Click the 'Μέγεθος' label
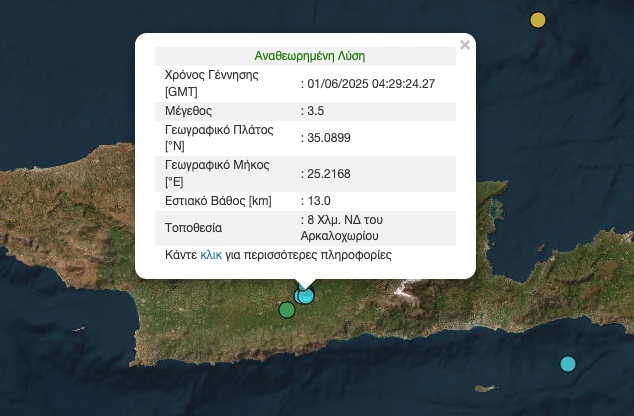Image resolution: width=634 pixels, height=416 pixels. pyautogui.click(x=188, y=111)
